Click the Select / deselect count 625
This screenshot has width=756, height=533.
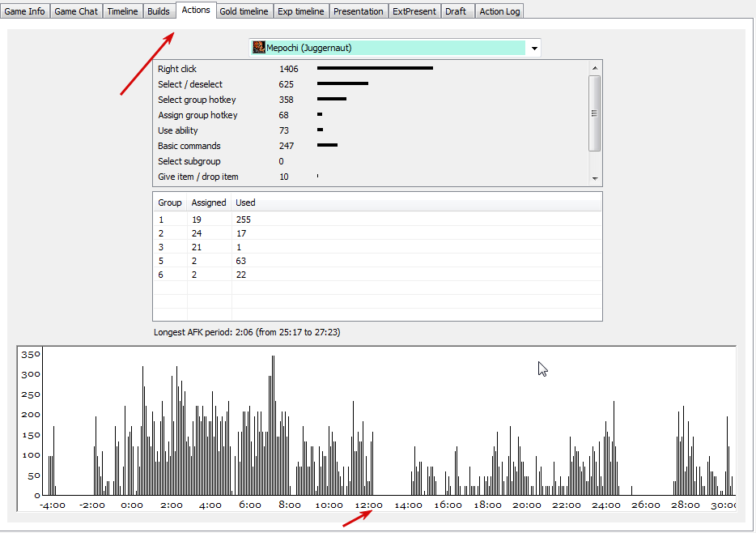pos(286,84)
